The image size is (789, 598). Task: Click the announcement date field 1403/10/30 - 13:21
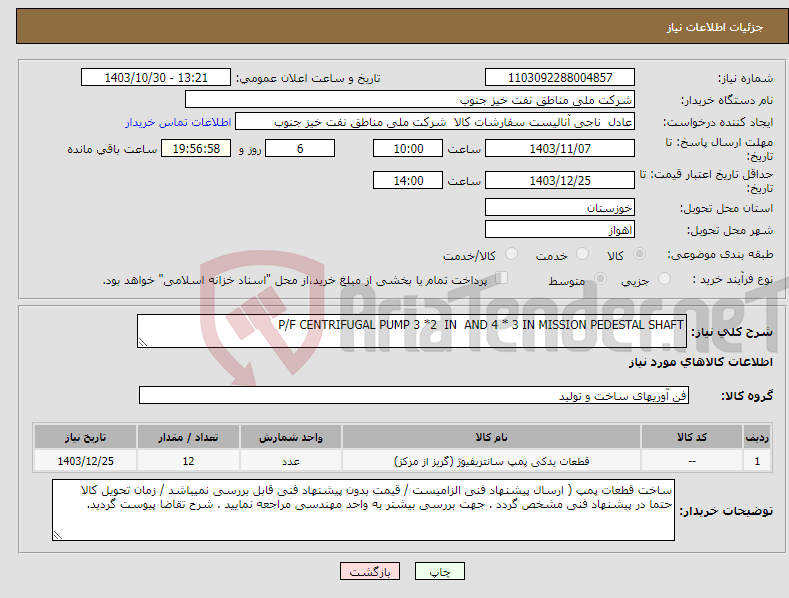point(155,78)
